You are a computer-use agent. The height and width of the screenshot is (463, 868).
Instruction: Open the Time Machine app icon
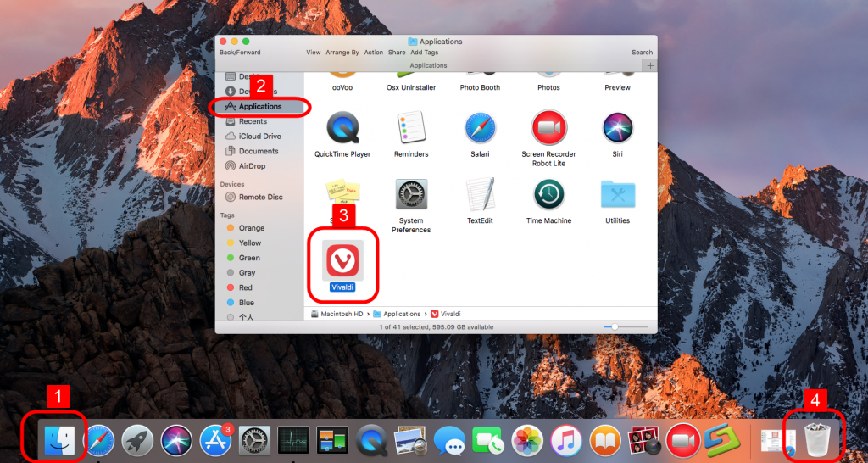(x=548, y=195)
